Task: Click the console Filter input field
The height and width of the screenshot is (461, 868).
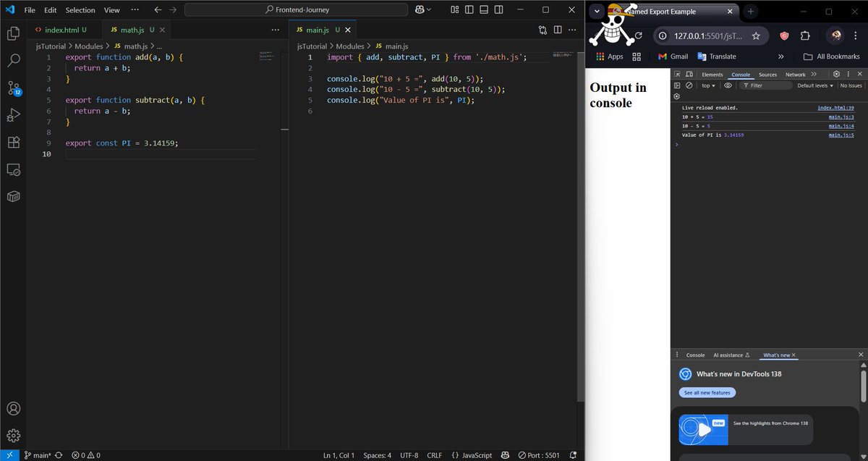Action: pos(765,85)
